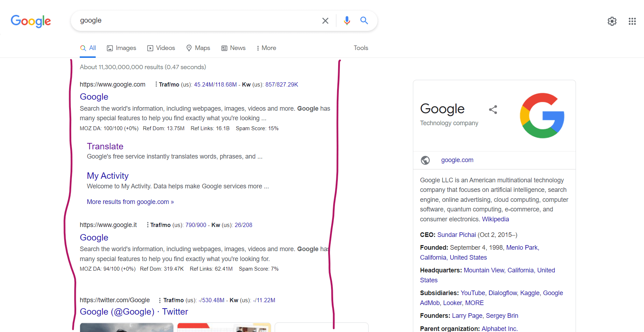Screen dimensions: 644x332
Task: Activate voice search with the microphone icon
Action: click(x=347, y=21)
